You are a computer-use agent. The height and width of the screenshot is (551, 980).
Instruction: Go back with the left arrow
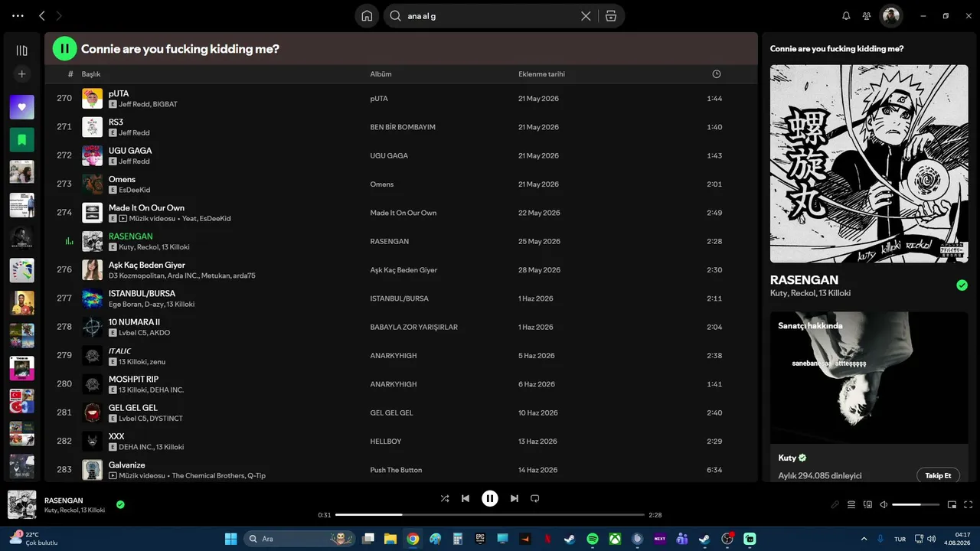(42, 16)
